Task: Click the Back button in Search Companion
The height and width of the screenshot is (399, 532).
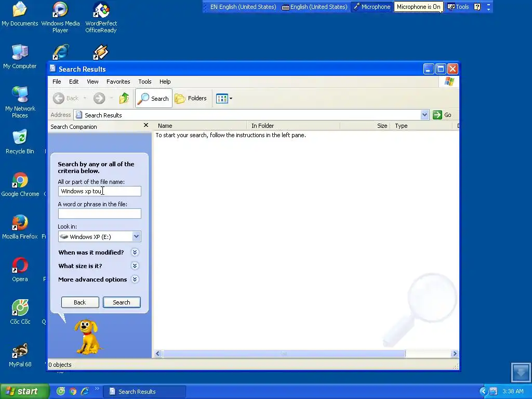Action: (80, 302)
